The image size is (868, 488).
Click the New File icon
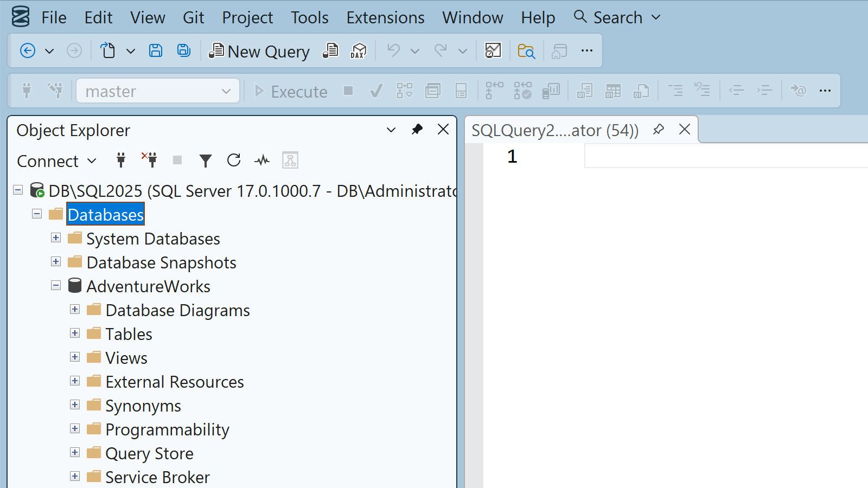coord(108,51)
